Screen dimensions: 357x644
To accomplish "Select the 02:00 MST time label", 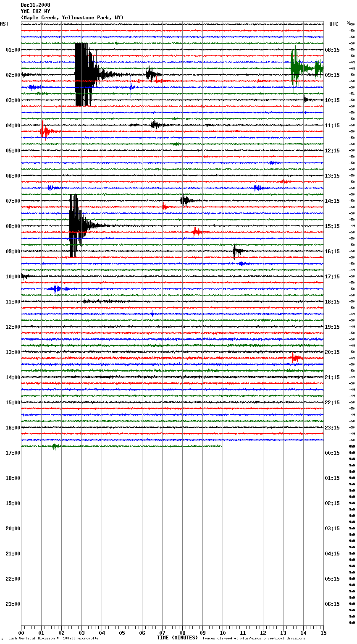I will pyautogui.click(x=13, y=75).
